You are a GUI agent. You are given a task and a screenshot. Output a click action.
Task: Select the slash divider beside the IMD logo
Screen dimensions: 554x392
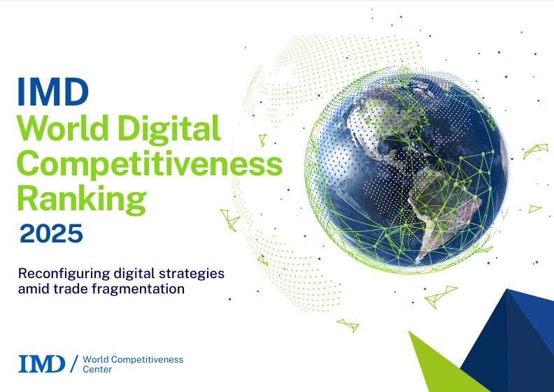[x=73, y=363]
